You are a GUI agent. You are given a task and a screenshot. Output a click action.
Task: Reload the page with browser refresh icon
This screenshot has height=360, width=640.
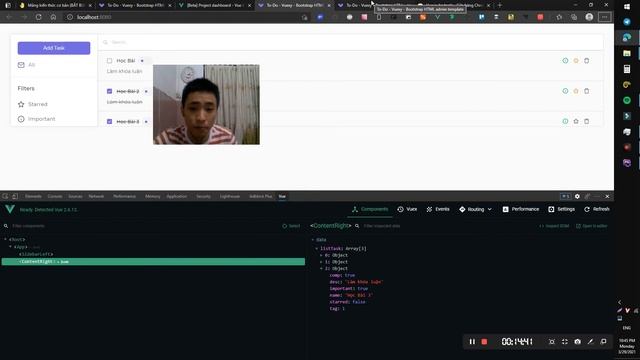coord(38,17)
